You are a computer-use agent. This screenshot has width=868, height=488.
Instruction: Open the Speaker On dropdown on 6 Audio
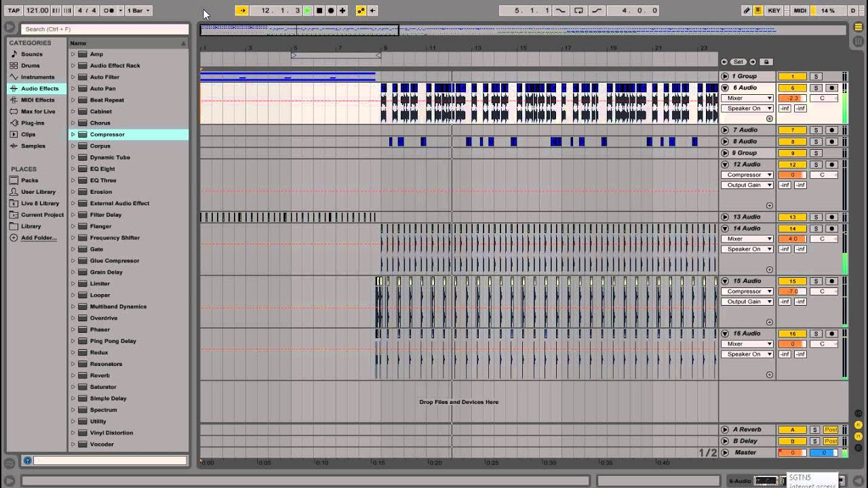click(747, 108)
